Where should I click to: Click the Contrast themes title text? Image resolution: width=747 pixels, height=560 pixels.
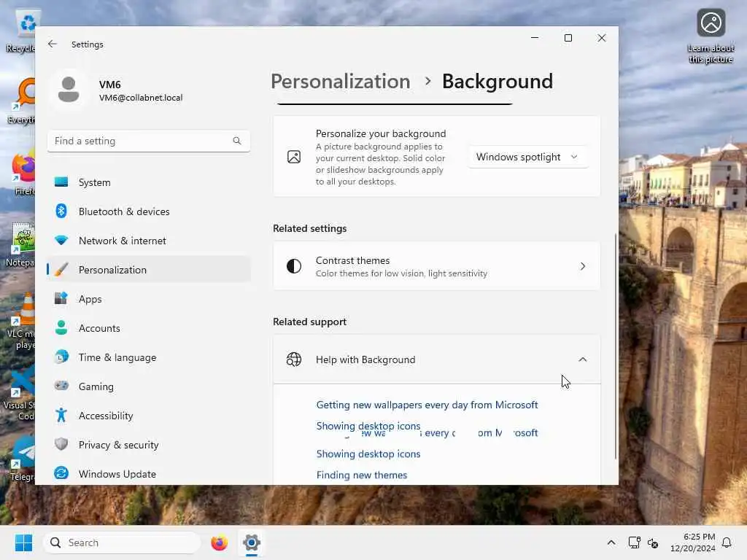[352, 260]
